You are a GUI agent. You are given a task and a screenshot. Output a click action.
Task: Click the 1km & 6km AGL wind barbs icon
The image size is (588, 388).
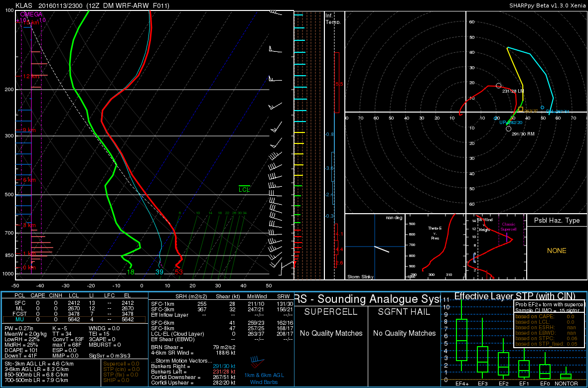257,363
